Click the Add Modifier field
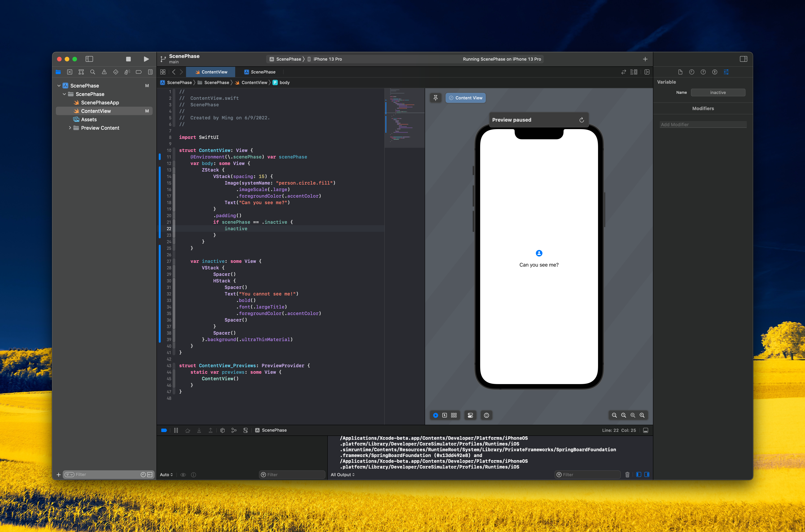805x532 pixels. click(703, 125)
